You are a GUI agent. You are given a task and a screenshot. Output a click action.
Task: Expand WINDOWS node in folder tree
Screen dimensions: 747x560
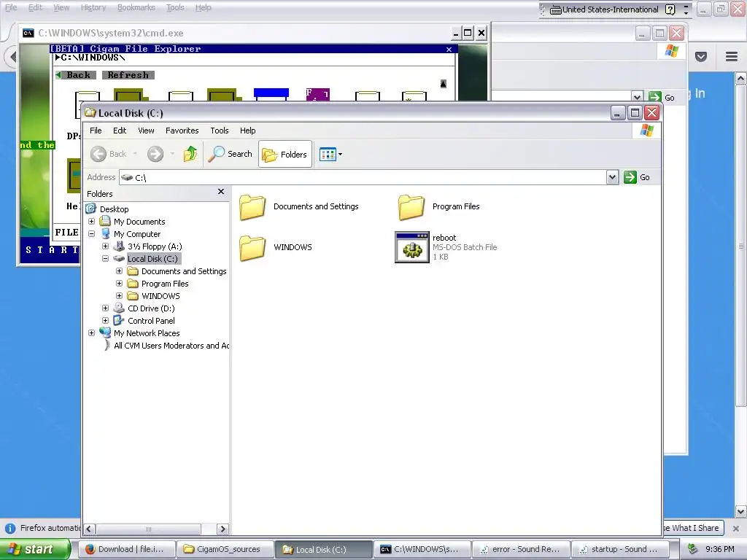pos(119,296)
